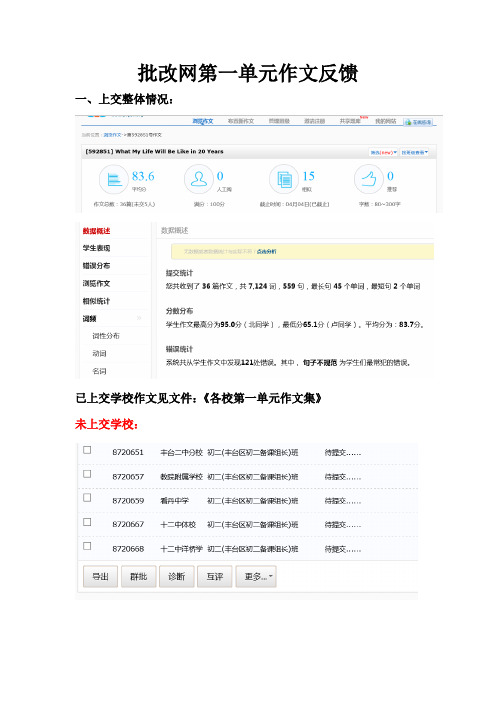Click the similar essays documents icon

click(x=284, y=180)
